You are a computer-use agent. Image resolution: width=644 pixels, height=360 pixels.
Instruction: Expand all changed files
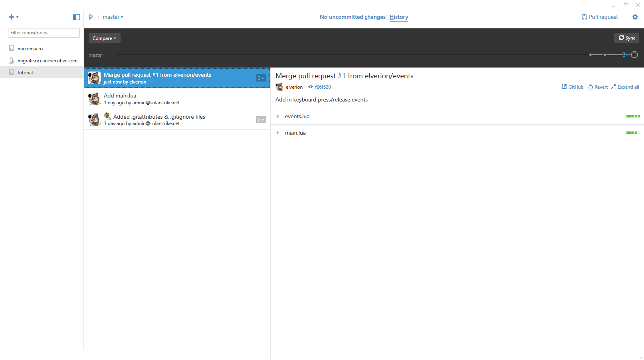(x=625, y=87)
